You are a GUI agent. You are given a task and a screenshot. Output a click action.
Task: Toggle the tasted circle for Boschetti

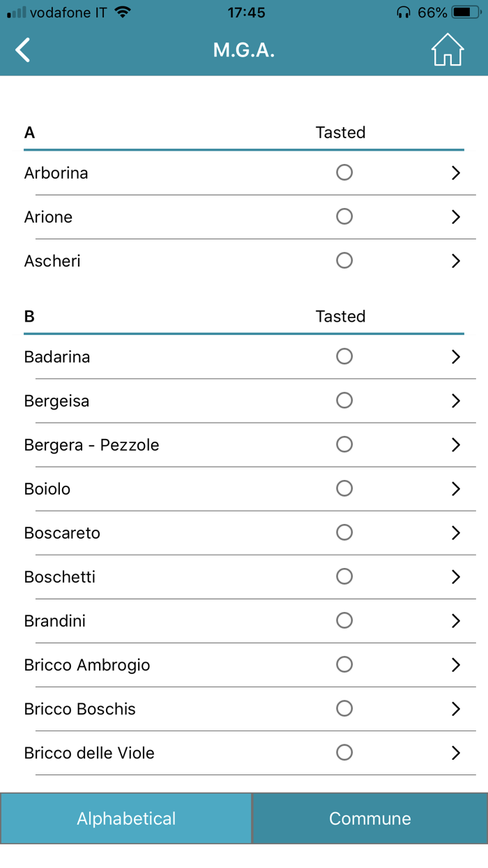[x=344, y=576]
